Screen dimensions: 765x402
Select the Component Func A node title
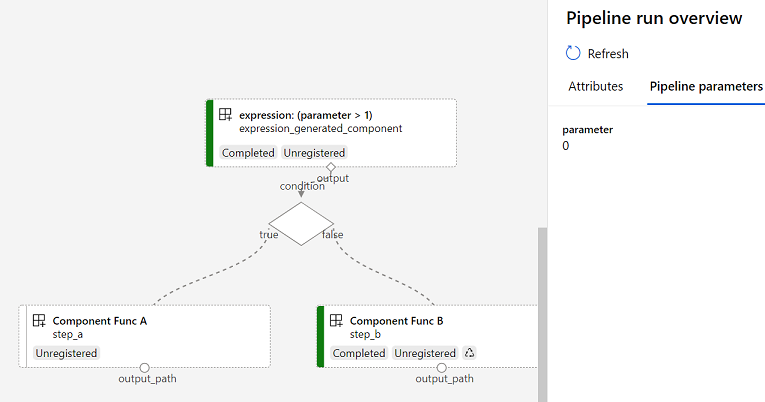(x=100, y=321)
